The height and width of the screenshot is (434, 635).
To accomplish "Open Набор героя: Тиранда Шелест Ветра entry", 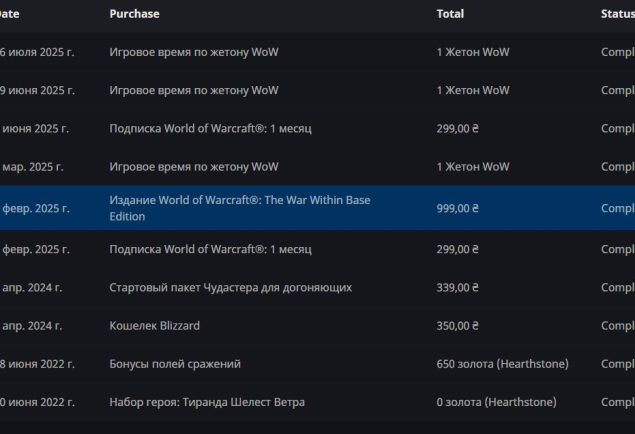I will pyautogui.click(x=318, y=402).
